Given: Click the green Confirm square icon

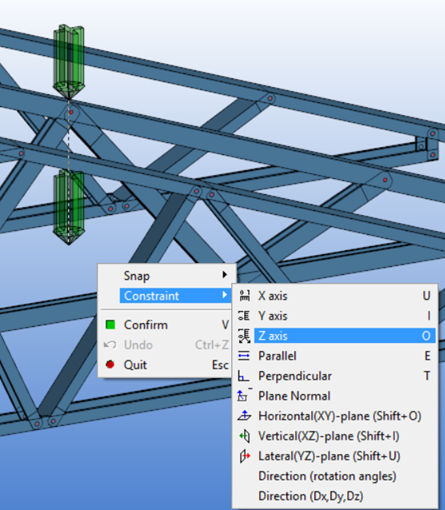Looking at the screenshot, I should [110, 325].
